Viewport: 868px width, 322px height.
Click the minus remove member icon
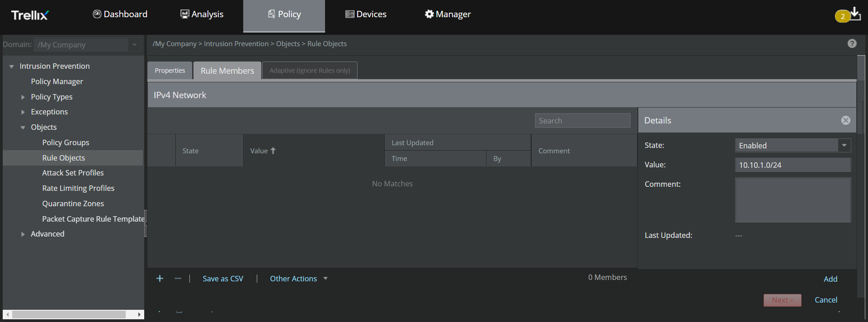click(178, 279)
